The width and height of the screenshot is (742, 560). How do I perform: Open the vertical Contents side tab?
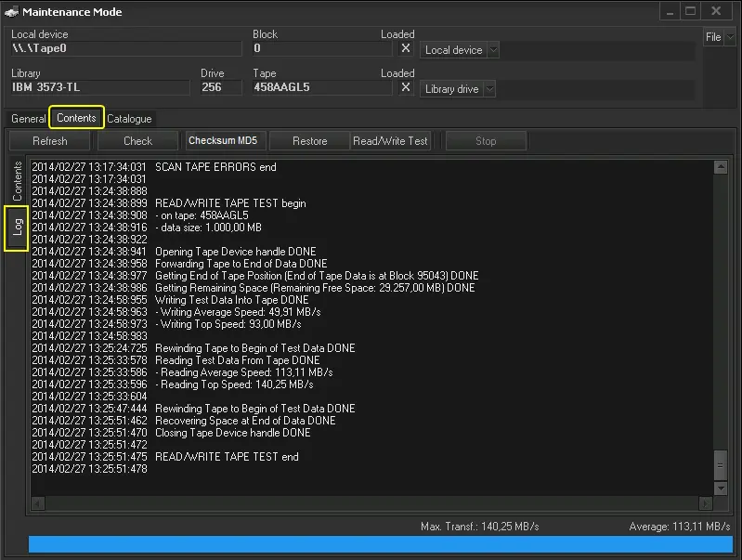coord(18,181)
